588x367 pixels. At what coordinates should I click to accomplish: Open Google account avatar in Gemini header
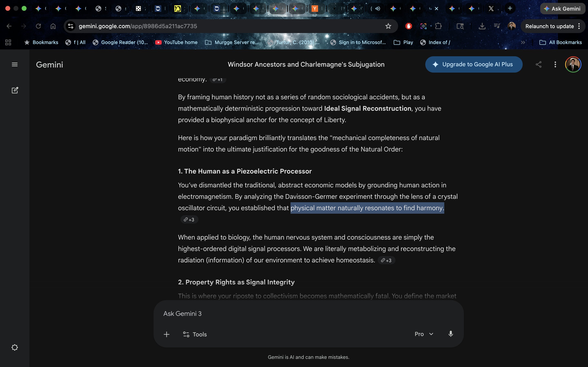tap(573, 65)
